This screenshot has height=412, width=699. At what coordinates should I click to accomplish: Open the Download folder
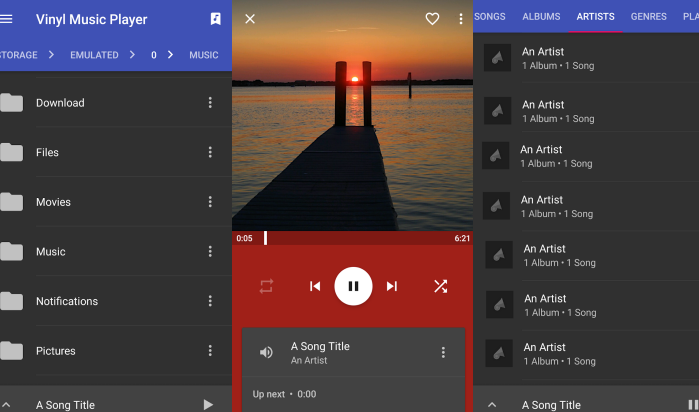click(116, 103)
